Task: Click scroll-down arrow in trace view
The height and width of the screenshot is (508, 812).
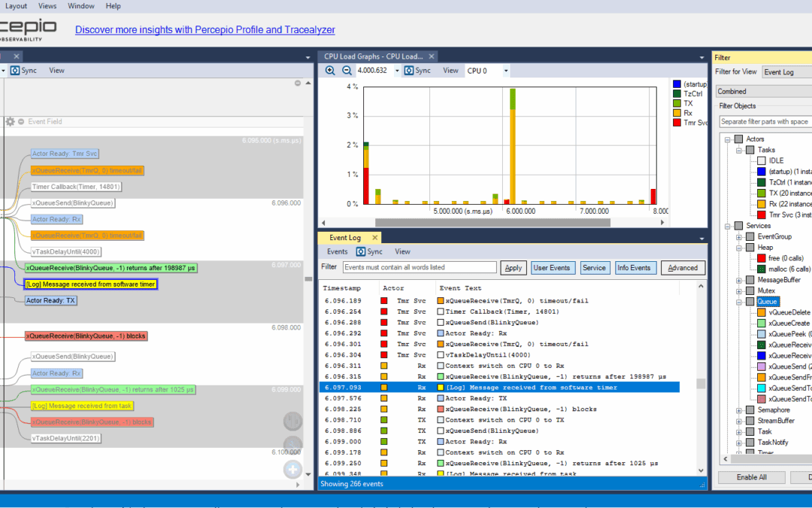Action: click(x=308, y=474)
